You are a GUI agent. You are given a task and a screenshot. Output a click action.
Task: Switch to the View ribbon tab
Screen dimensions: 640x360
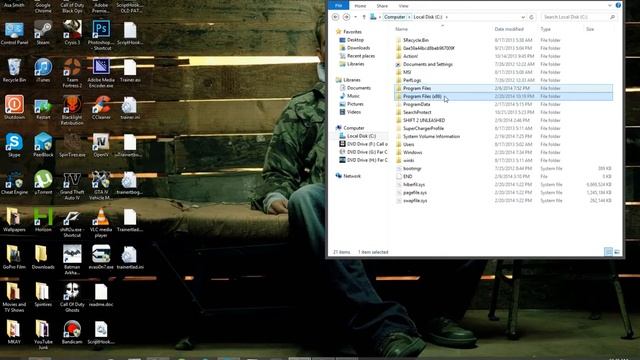coord(403,6)
